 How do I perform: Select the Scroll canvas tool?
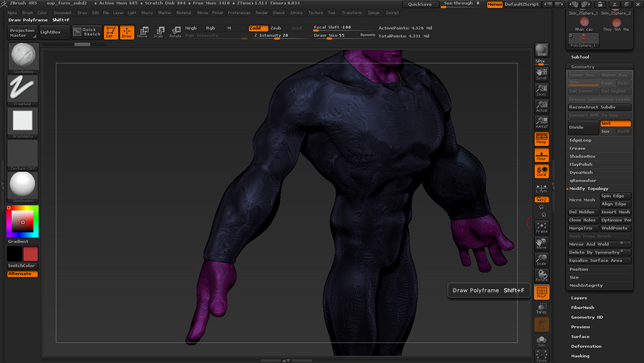tap(541, 74)
